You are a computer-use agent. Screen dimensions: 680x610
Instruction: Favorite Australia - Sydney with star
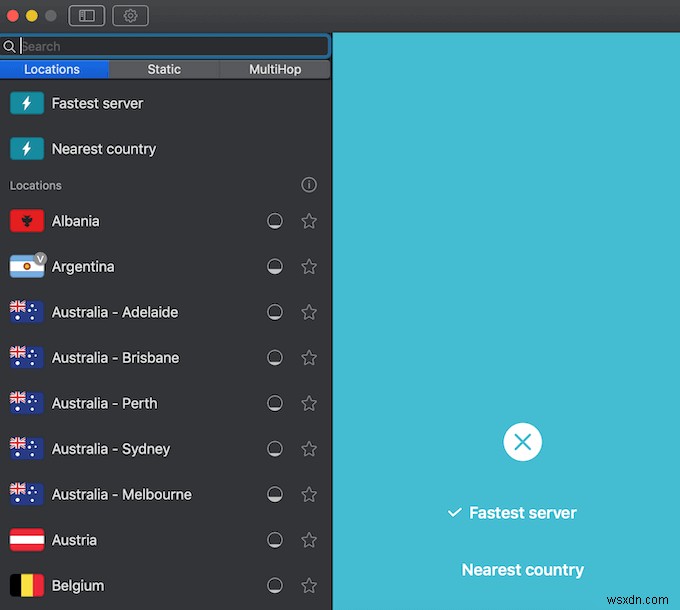pos(309,449)
